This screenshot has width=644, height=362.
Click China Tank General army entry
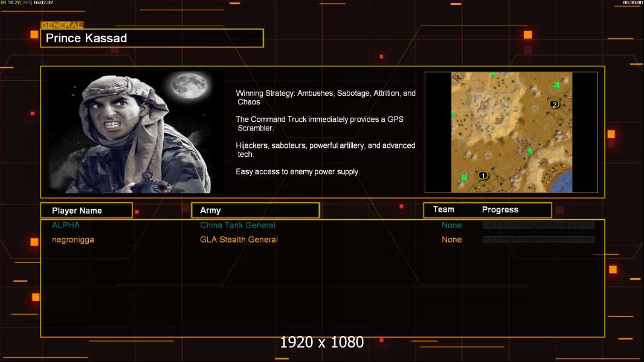pos(237,225)
